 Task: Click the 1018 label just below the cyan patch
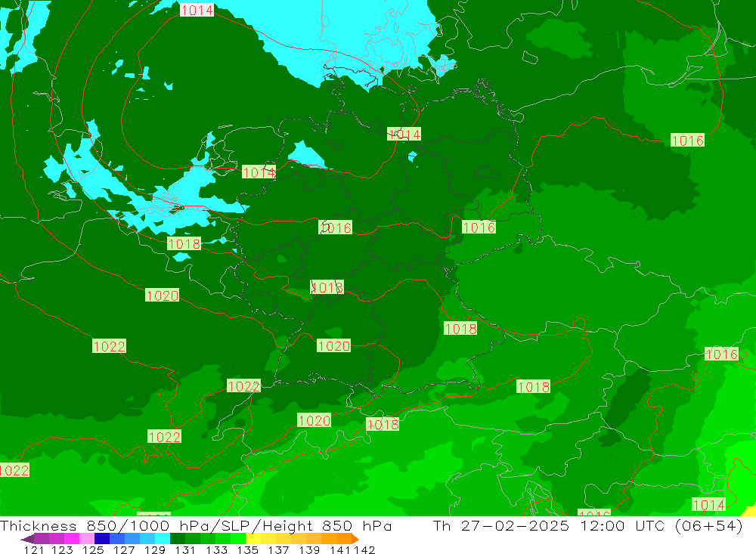(x=184, y=244)
